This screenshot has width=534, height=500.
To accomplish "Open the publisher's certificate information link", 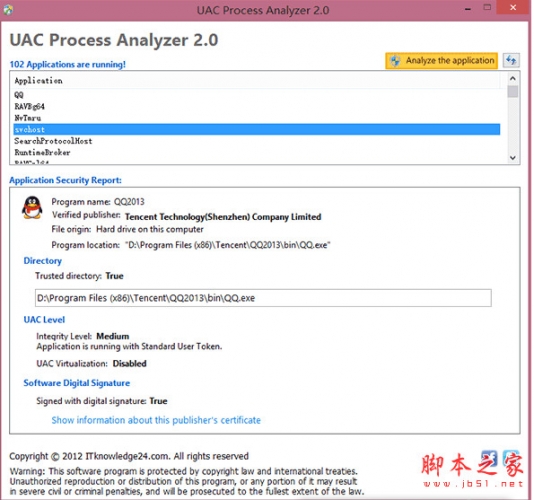I will pos(156,420).
